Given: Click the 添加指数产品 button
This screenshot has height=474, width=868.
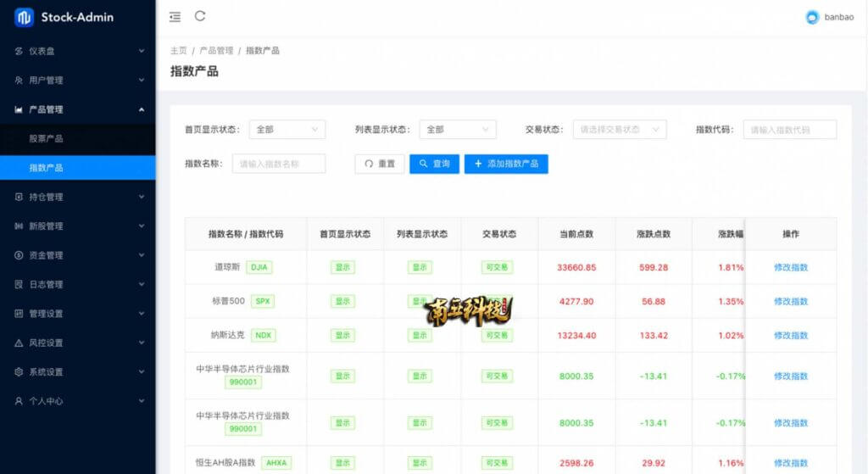Looking at the screenshot, I should point(506,164).
